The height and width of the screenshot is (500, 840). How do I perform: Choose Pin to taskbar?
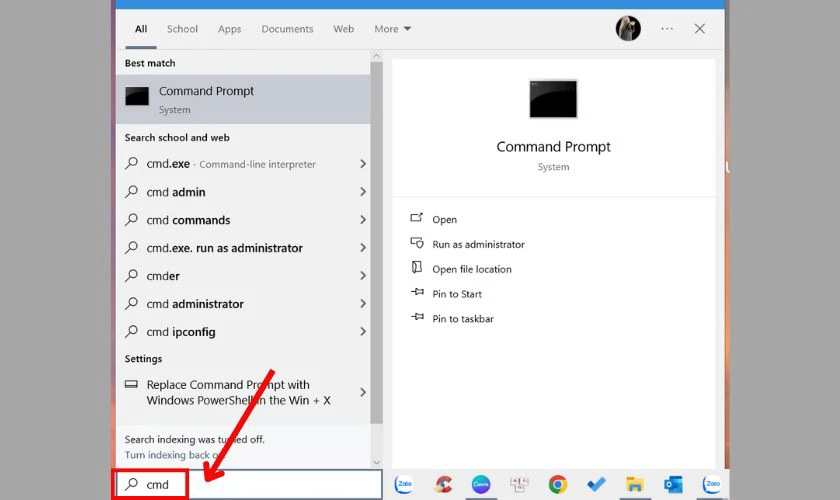click(x=463, y=318)
